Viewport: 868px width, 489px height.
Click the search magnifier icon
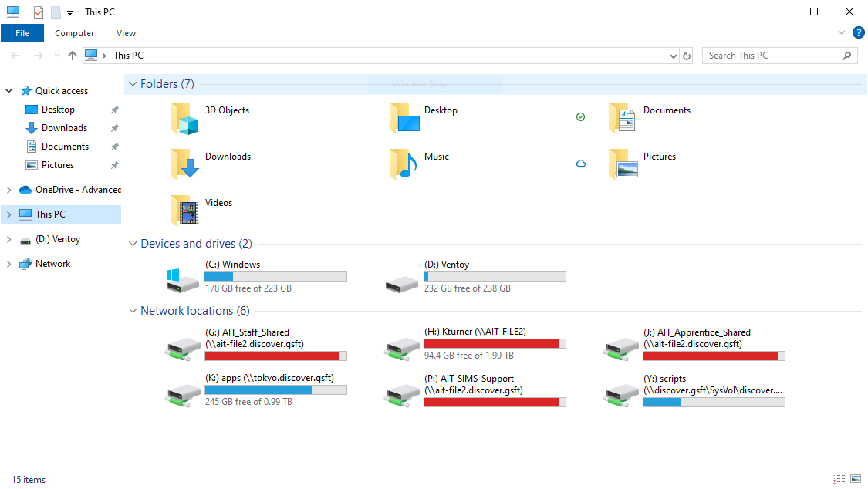click(846, 56)
